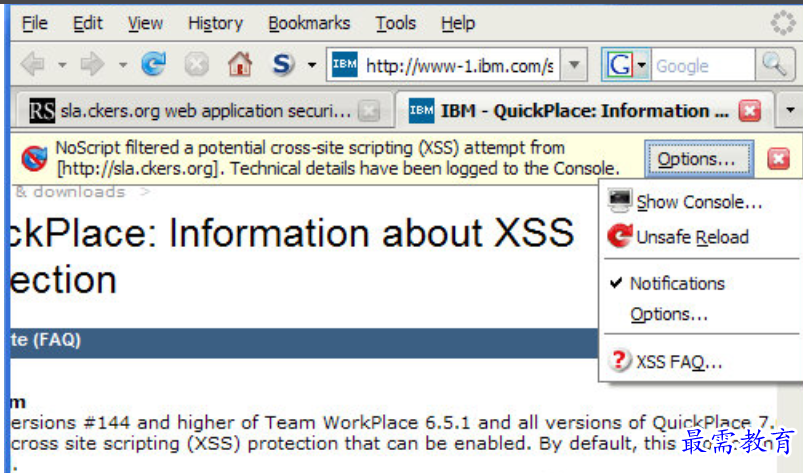Viewport: 803px width, 473px height.
Task: Expand the address bar history dropdown
Action: [574, 65]
